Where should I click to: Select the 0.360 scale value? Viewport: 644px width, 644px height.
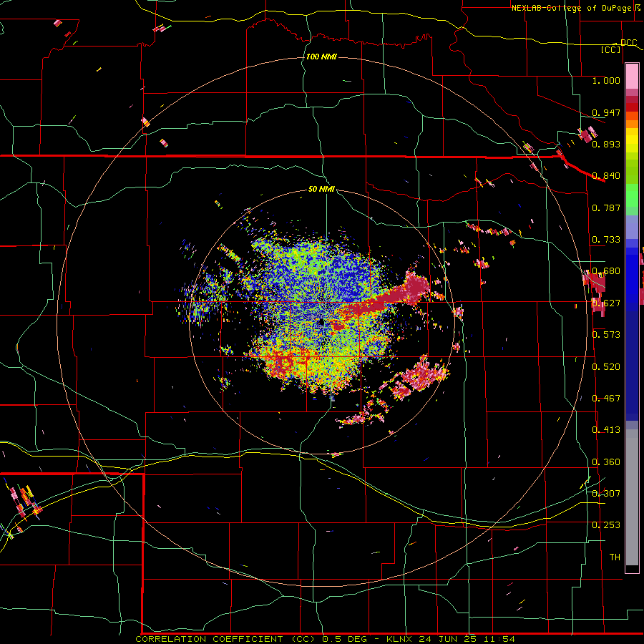(x=606, y=462)
